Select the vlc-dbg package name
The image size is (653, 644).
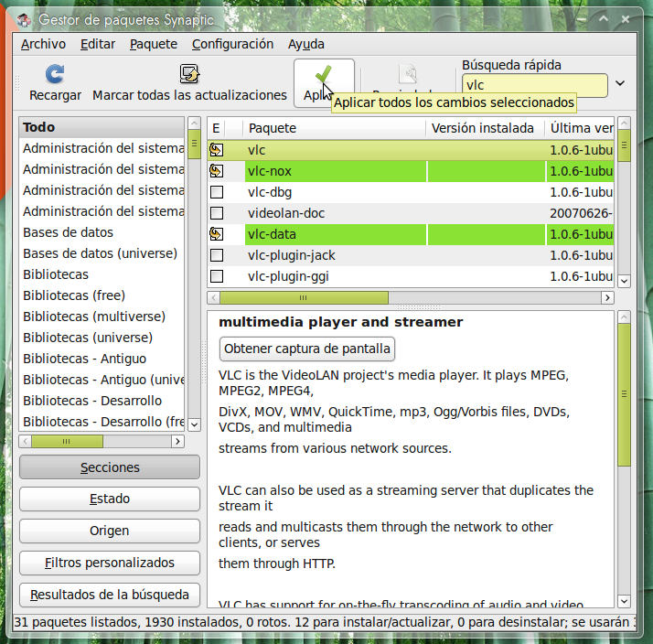[x=270, y=192]
